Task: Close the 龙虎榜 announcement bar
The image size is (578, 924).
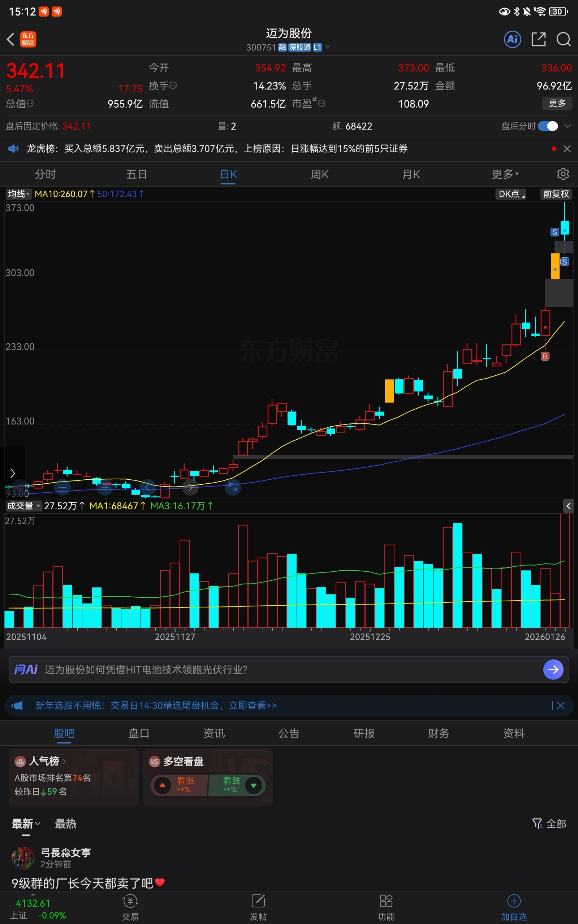Action: tap(567, 149)
